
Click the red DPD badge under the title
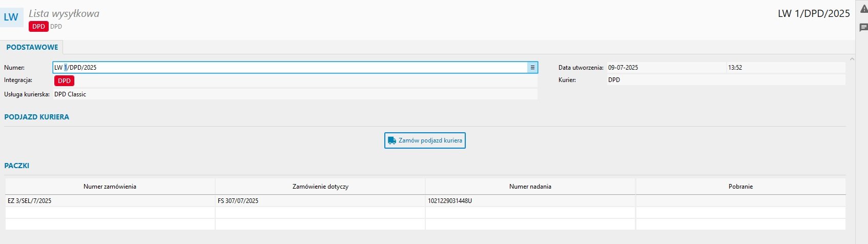coord(38,27)
